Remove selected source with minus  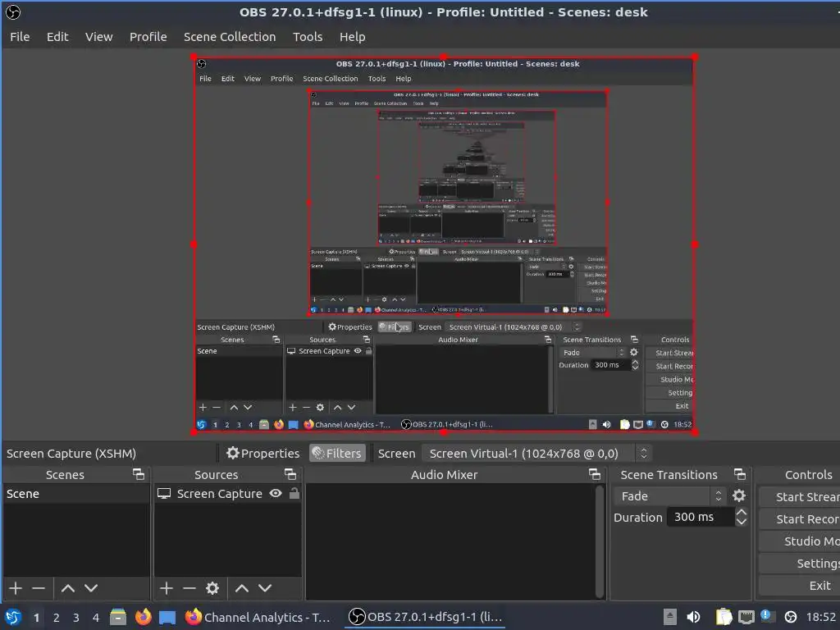coord(189,588)
